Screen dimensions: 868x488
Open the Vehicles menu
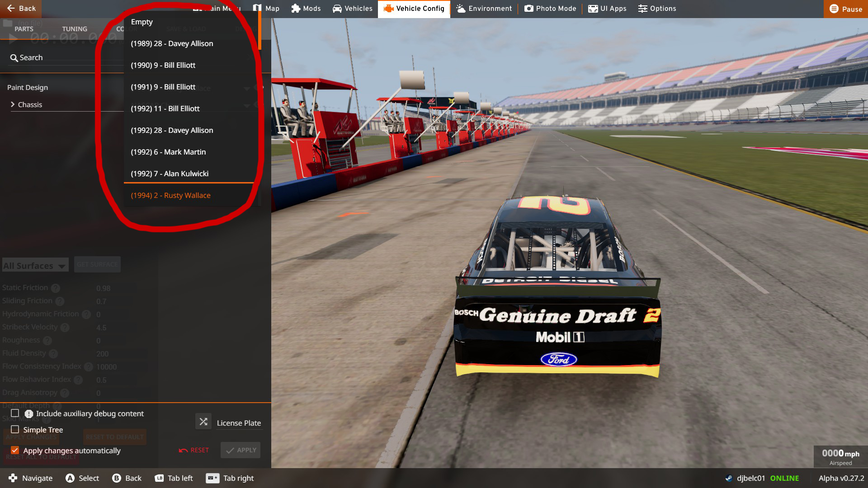pos(353,9)
